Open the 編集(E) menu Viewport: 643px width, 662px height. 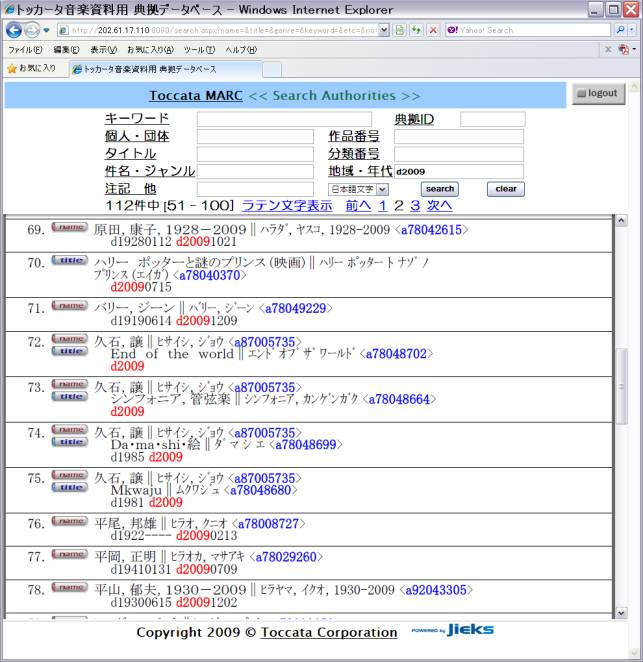(x=66, y=50)
